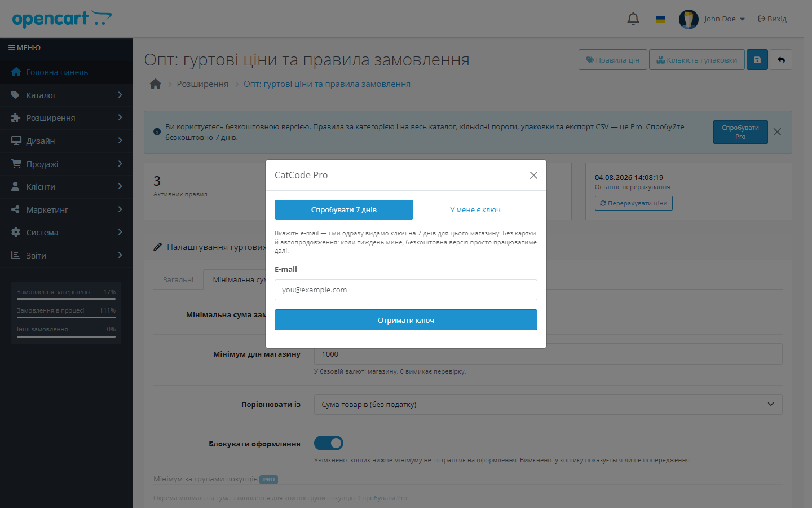Open Правила цін button
The height and width of the screenshot is (508, 812).
click(x=612, y=60)
